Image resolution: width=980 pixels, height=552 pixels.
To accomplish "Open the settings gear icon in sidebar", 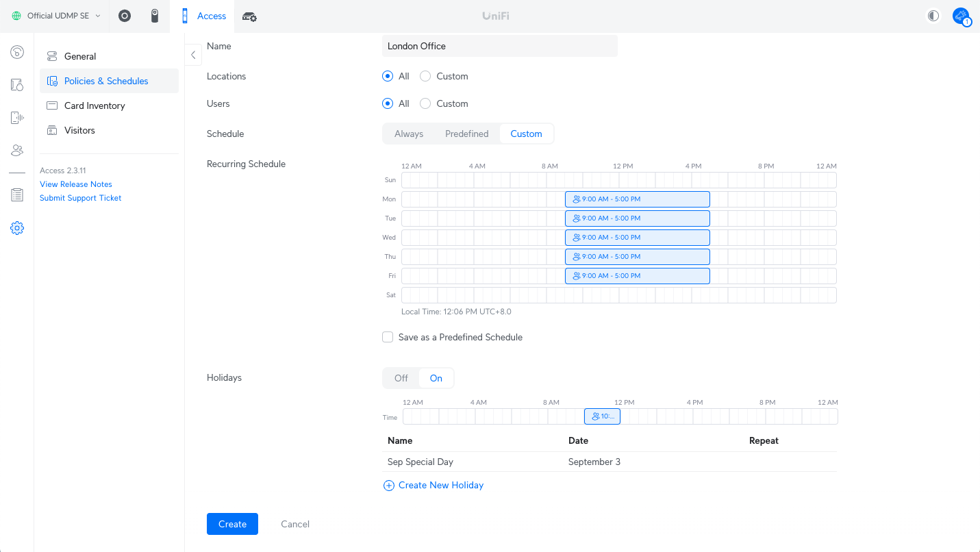I will (17, 228).
